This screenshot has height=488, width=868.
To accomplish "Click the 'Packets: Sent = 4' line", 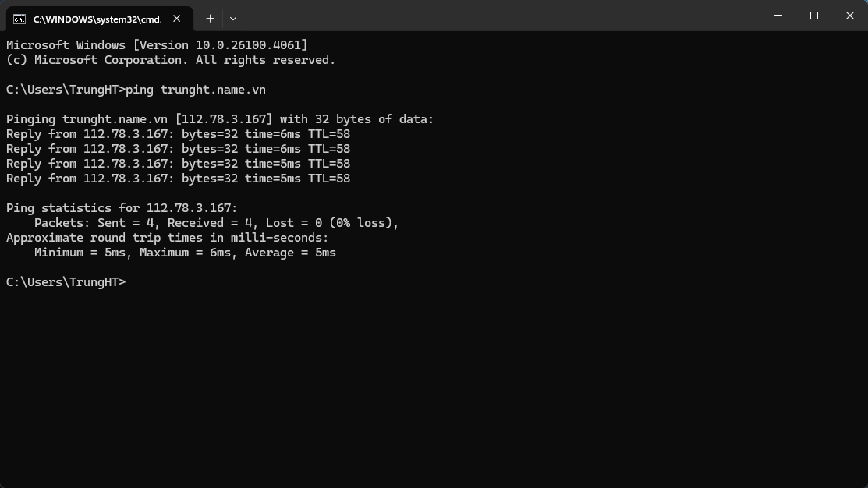I will (x=216, y=223).
